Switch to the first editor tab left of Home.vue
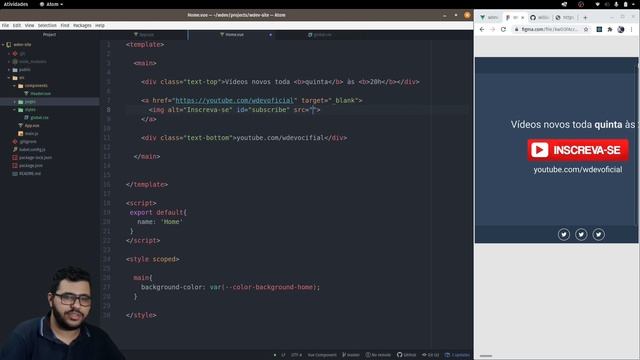 click(144, 35)
